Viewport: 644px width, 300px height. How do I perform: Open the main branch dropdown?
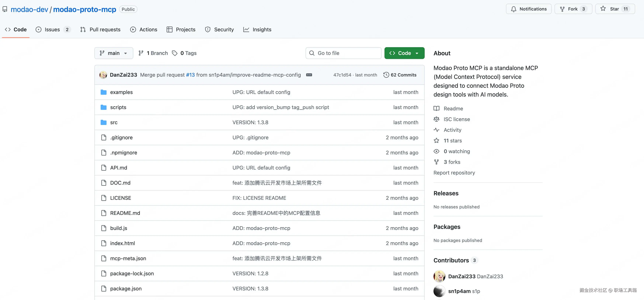pos(114,53)
